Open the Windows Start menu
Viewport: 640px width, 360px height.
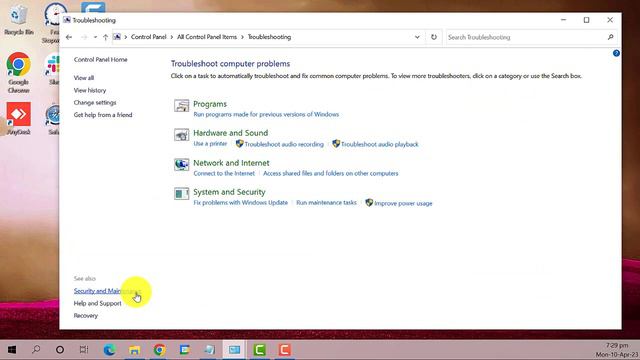pos(12,350)
